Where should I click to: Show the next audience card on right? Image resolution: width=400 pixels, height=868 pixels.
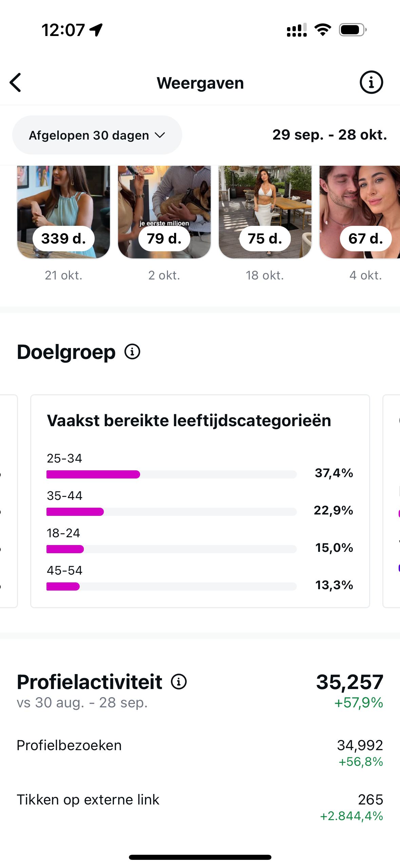tap(392, 501)
